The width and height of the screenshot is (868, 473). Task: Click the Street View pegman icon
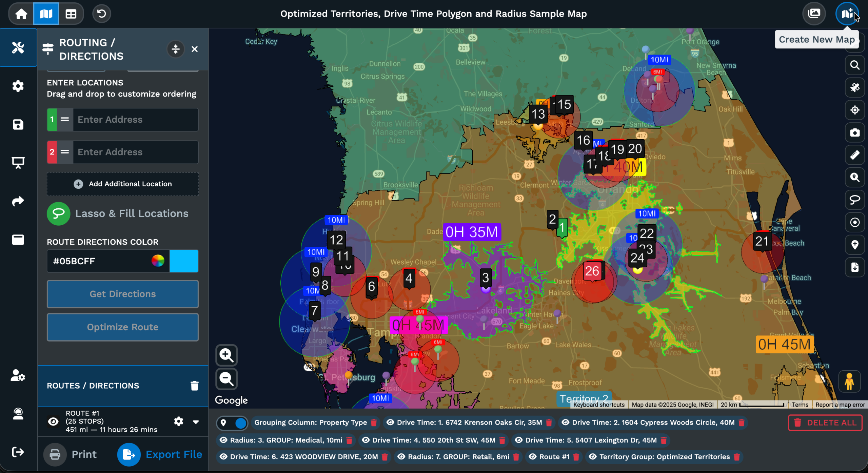coord(849,382)
